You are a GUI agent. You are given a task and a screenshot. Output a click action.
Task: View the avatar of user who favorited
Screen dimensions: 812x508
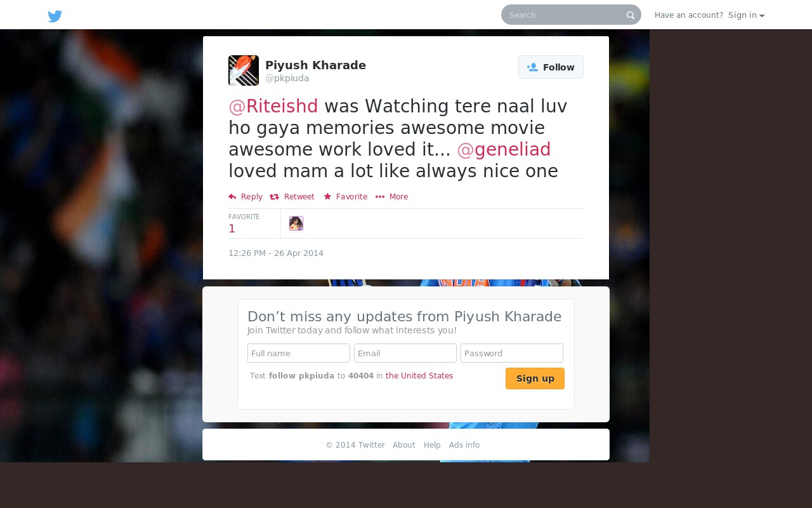tap(296, 224)
